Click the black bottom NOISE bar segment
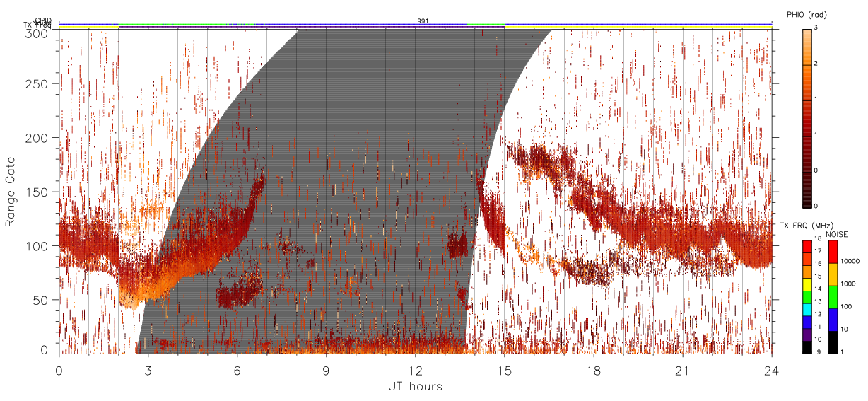The height and width of the screenshot is (401, 868). [x=833, y=342]
